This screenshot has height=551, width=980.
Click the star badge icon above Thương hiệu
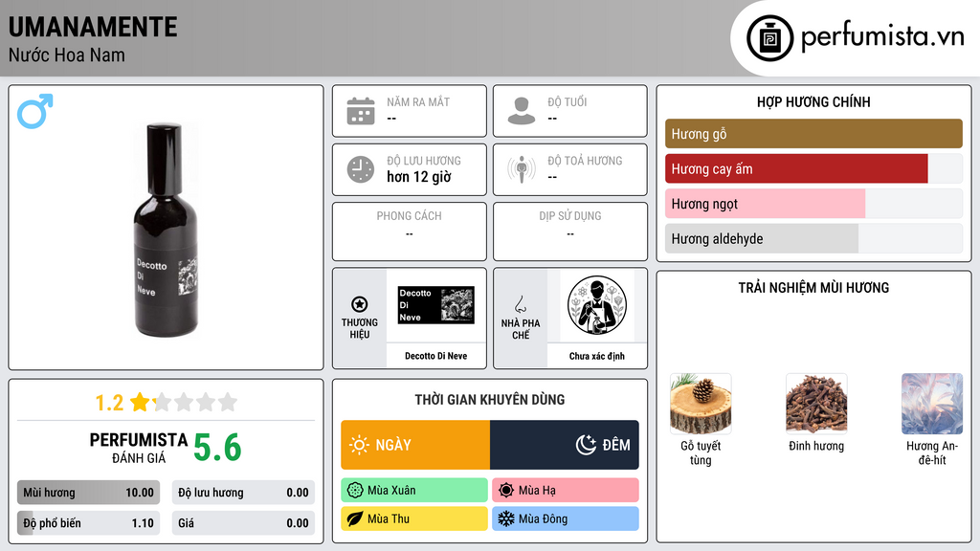[360, 304]
